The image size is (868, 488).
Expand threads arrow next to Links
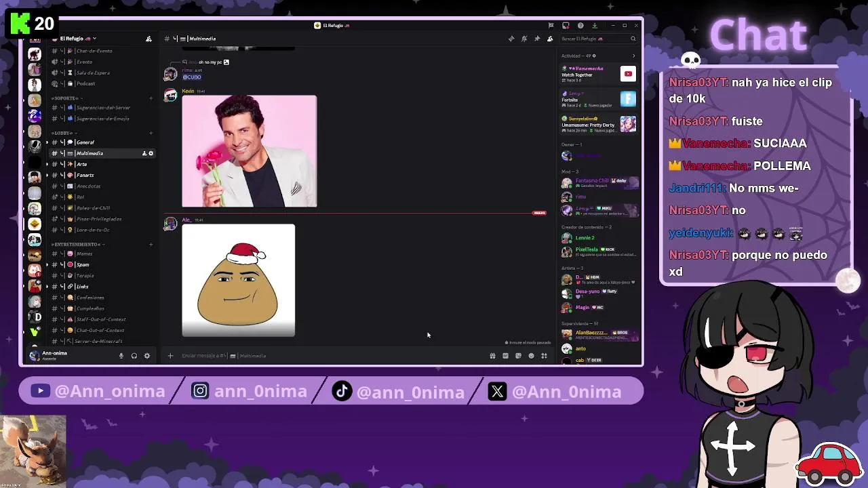click(x=47, y=286)
